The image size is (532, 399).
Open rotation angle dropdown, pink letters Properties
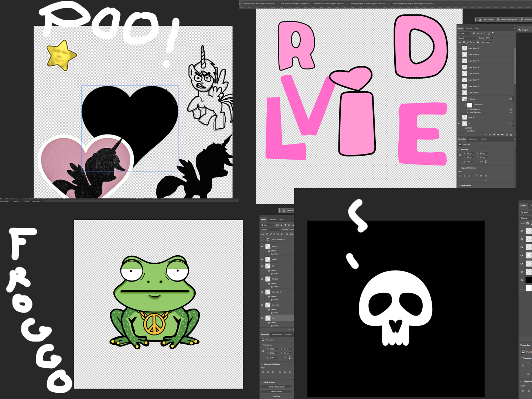coord(473,161)
